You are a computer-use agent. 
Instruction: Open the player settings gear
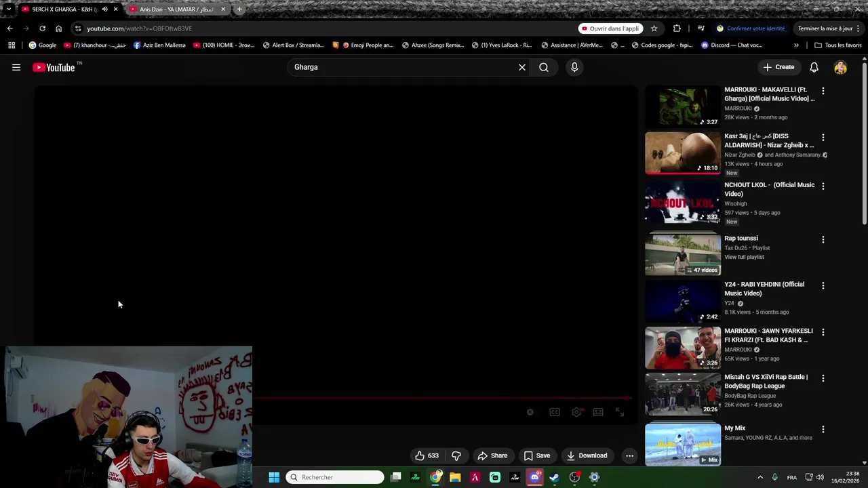[x=576, y=412]
